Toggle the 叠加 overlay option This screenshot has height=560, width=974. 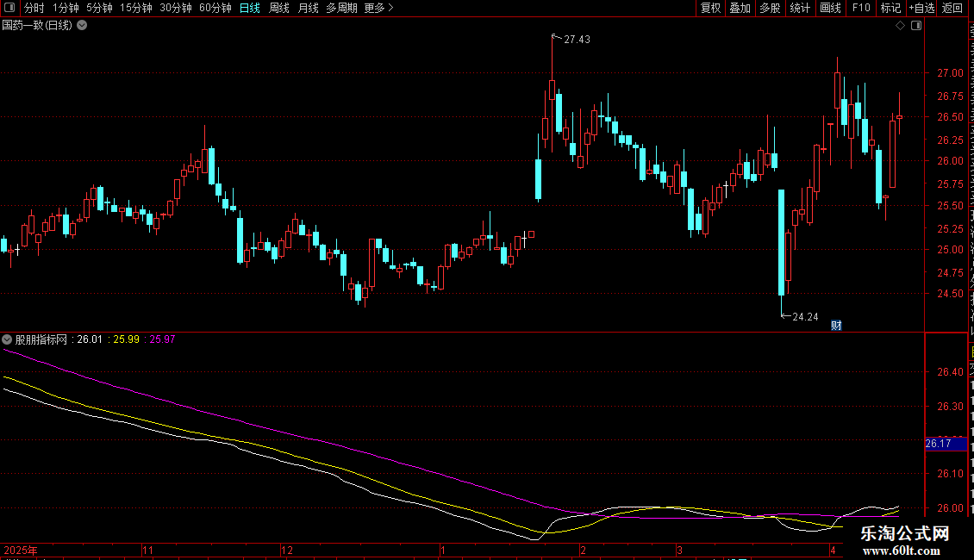point(740,8)
